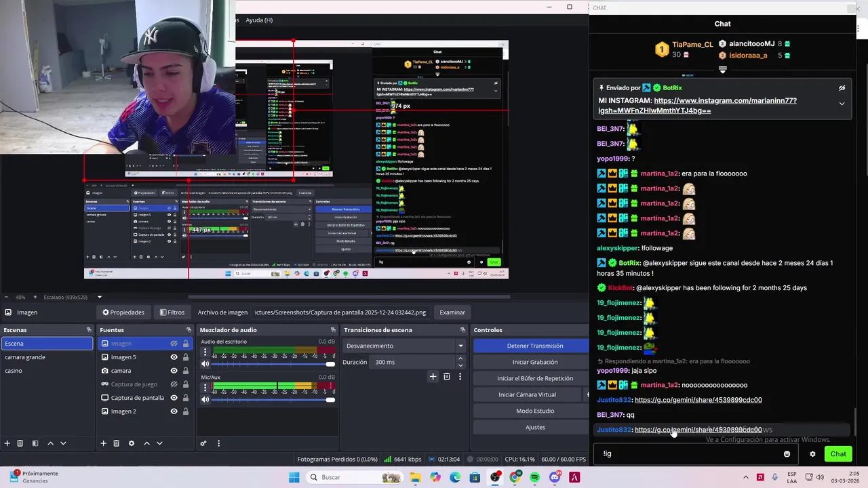This screenshot has width=868, height=488.
Task: Open source properties gear in the Fuentes toolbar
Action: (x=132, y=443)
